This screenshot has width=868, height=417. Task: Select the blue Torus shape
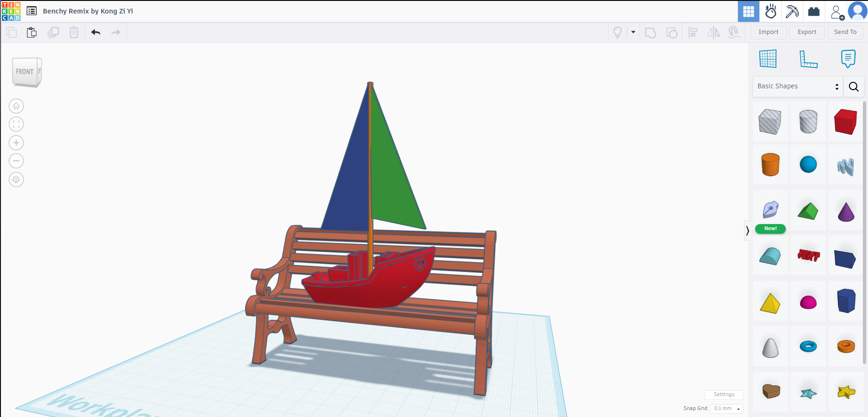808,346
